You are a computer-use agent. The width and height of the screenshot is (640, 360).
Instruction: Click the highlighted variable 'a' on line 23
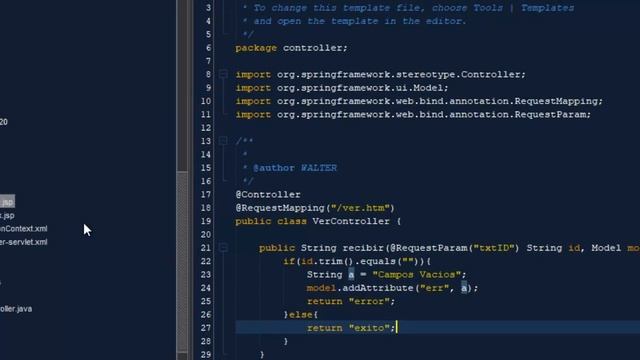351,275
